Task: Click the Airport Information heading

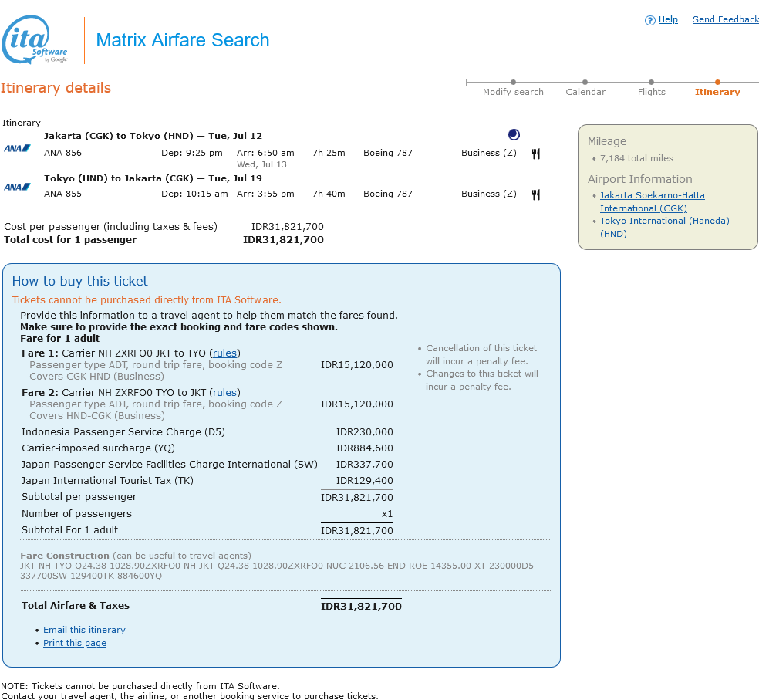Action: tap(640, 179)
